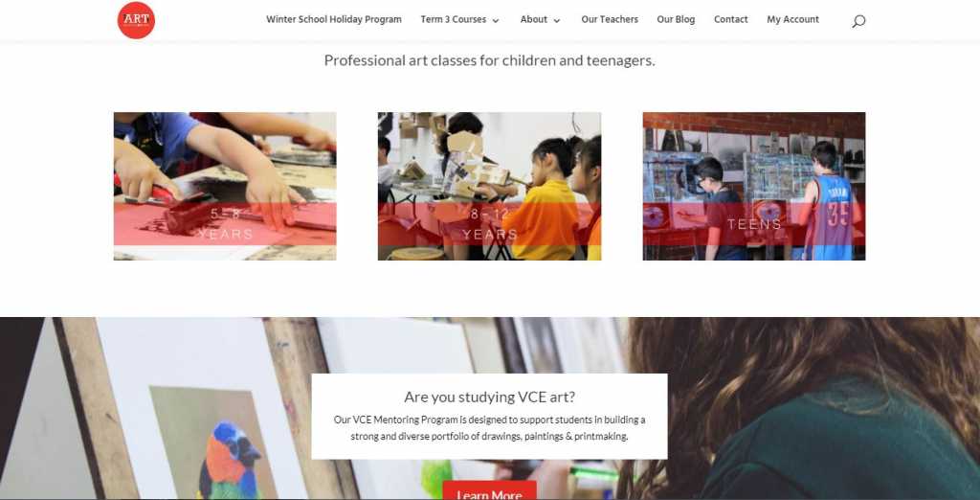
Task: Expand the About menu chevron
Action: [x=557, y=21]
